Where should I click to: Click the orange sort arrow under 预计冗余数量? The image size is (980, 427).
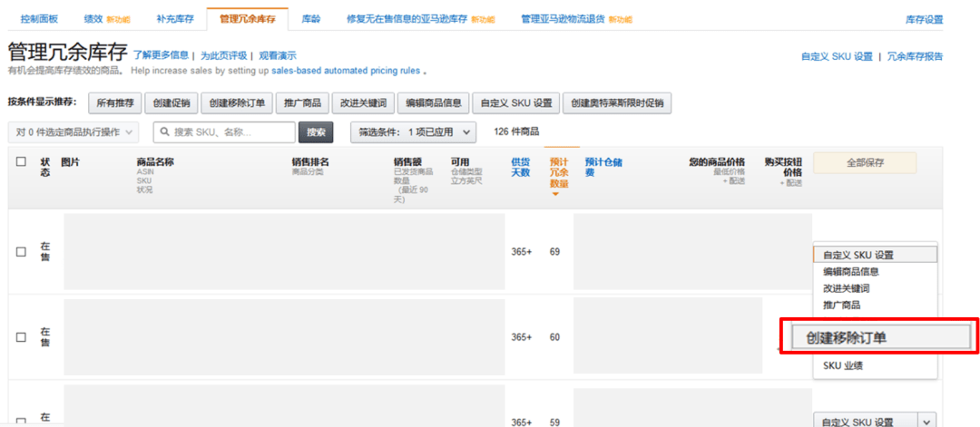555,194
